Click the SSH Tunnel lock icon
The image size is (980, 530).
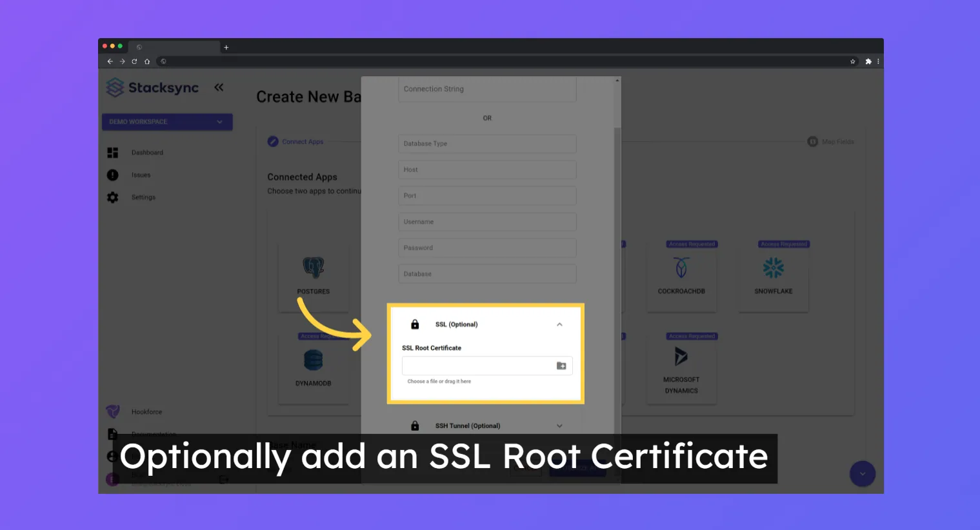(415, 426)
